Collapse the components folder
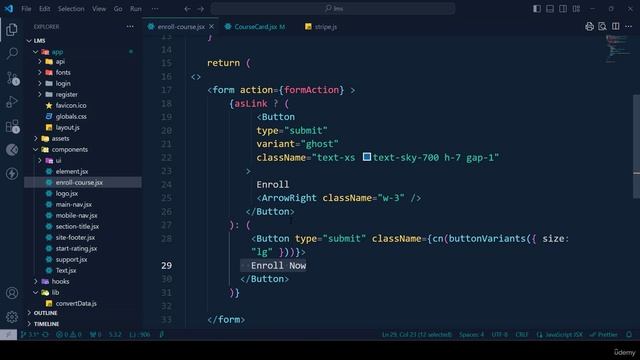This screenshot has width=640, height=360. 36,149
